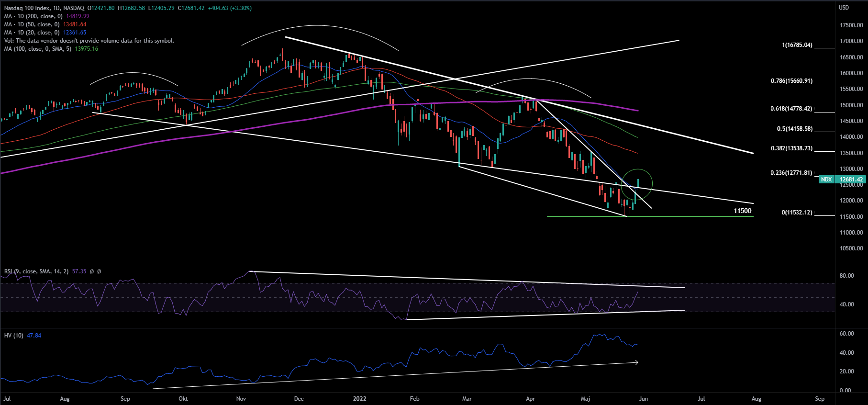Screen dimensions: 868x405
Task: Click the Jun label on time axis
Action: tap(643, 399)
